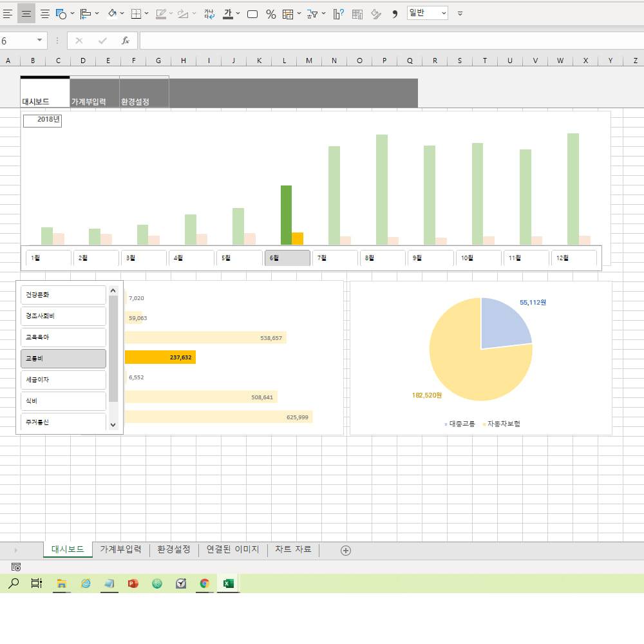Switch to 대시보드 sheet tab
Screen dimensions: 644x644
(x=68, y=549)
